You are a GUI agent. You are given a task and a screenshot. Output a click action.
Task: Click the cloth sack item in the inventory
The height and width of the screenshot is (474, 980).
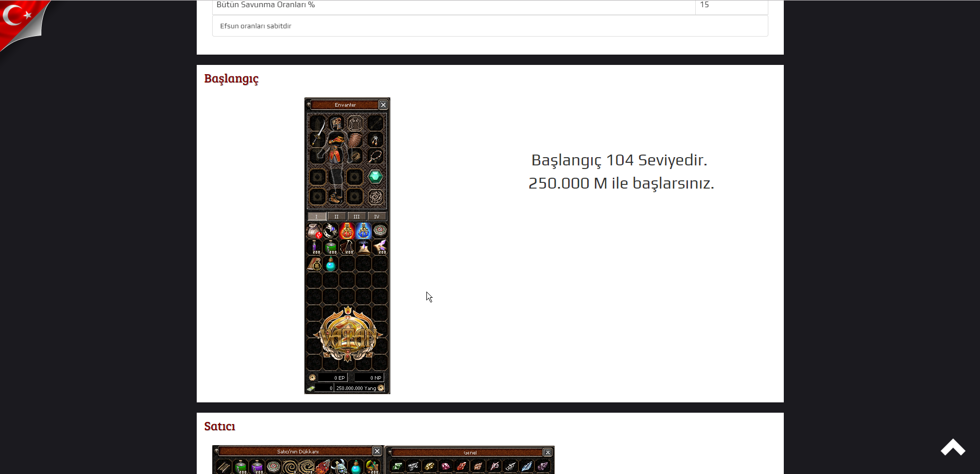tap(314, 231)
